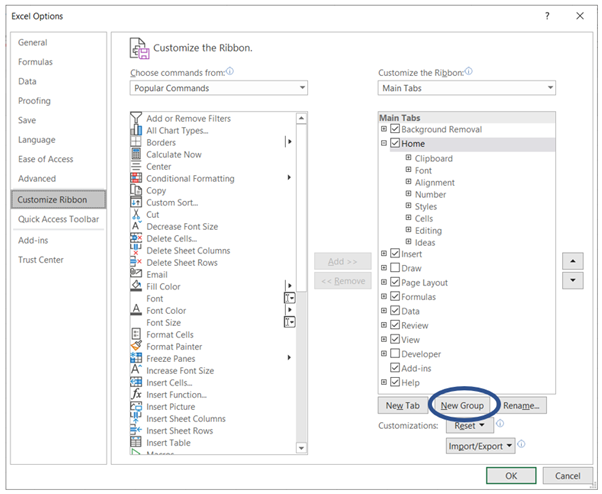
Task: Click the Cut scissors icon
Action: [136, 214]
